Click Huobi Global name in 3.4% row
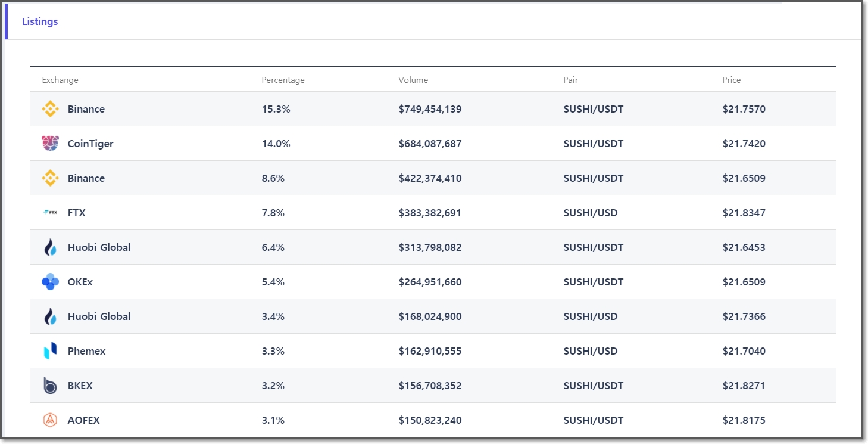 coord(99,316)
